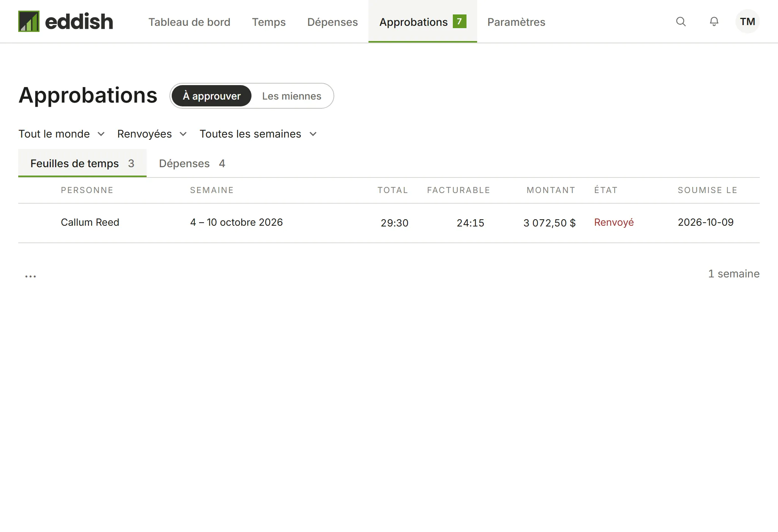
Task: Click the week 4 – 10 octobre 2026
Action: coord(236,222)
